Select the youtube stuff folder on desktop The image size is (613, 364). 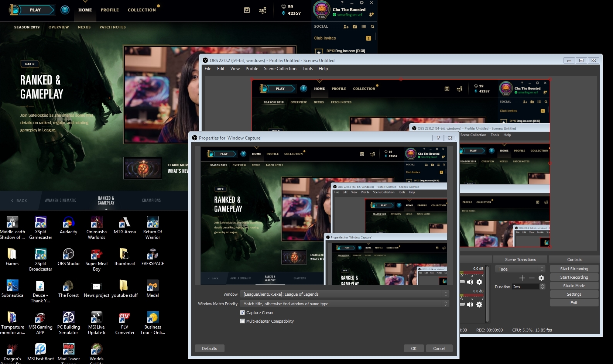[124, 289]
